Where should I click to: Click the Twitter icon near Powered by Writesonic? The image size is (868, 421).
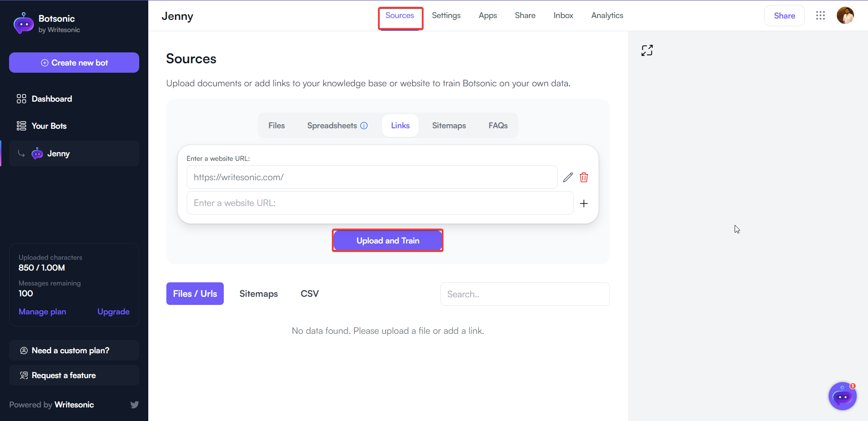click(x=134, y=405)
